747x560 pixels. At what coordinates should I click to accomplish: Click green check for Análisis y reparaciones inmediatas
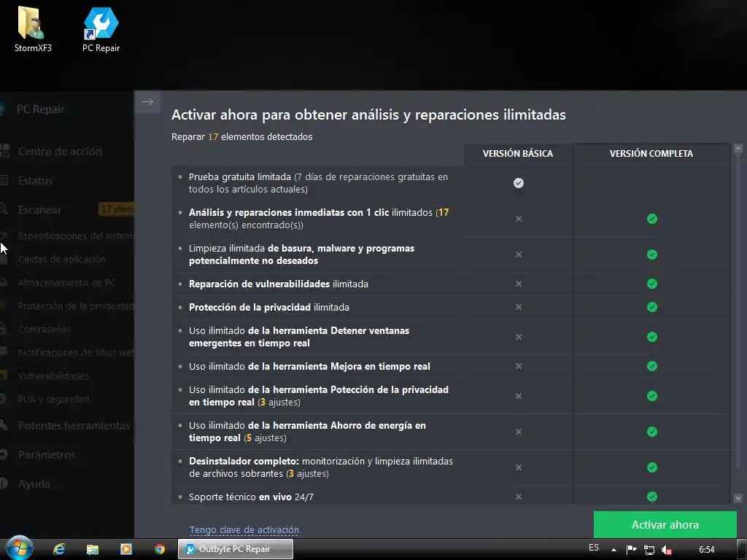click(651, 219)
